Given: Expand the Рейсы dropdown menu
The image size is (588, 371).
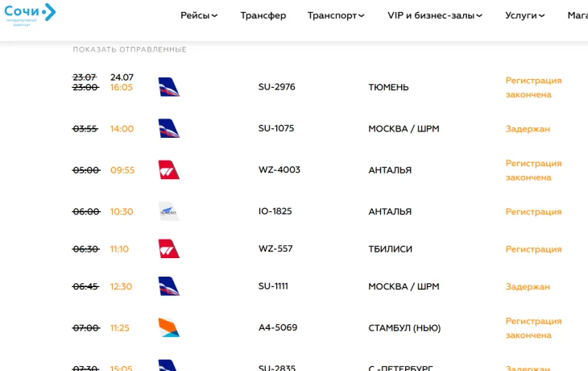Looking at the screenshot, I should coord(199,15).
